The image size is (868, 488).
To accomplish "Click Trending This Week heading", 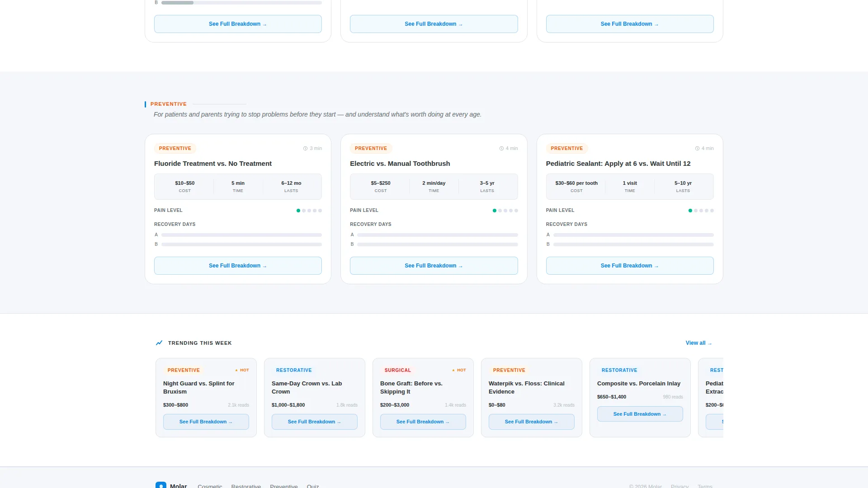I will click(200, 343).
